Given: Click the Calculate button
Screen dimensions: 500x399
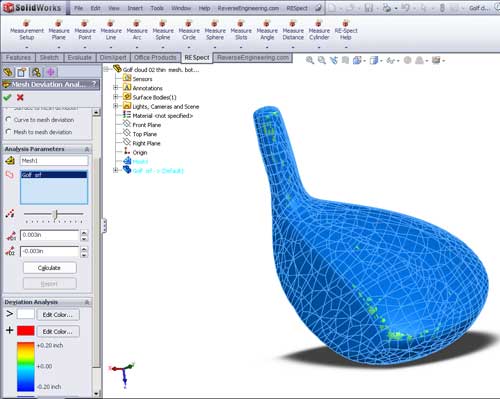Looking at the screenshot, I should (x=49, y=268).
